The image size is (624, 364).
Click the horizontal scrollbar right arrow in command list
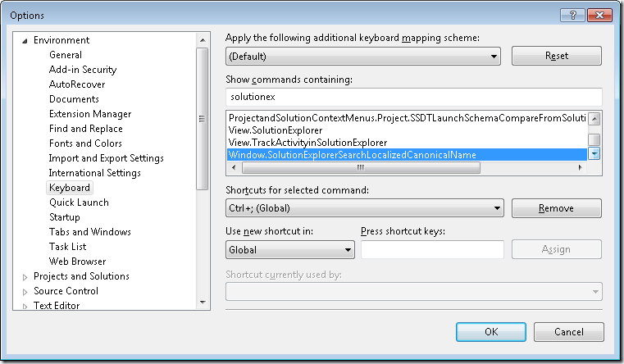pyautogui.click(x=581, y=167)
